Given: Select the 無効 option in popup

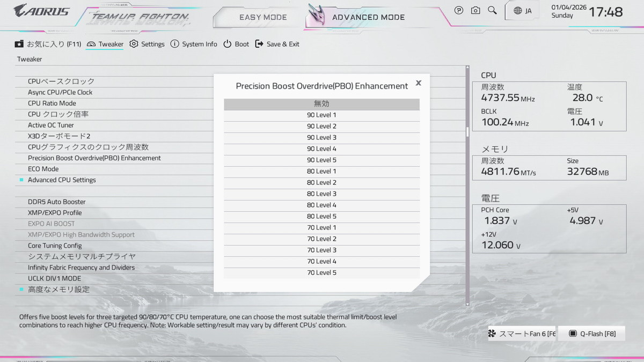Looking at the screenshot, I should click(x=321, y=104).
